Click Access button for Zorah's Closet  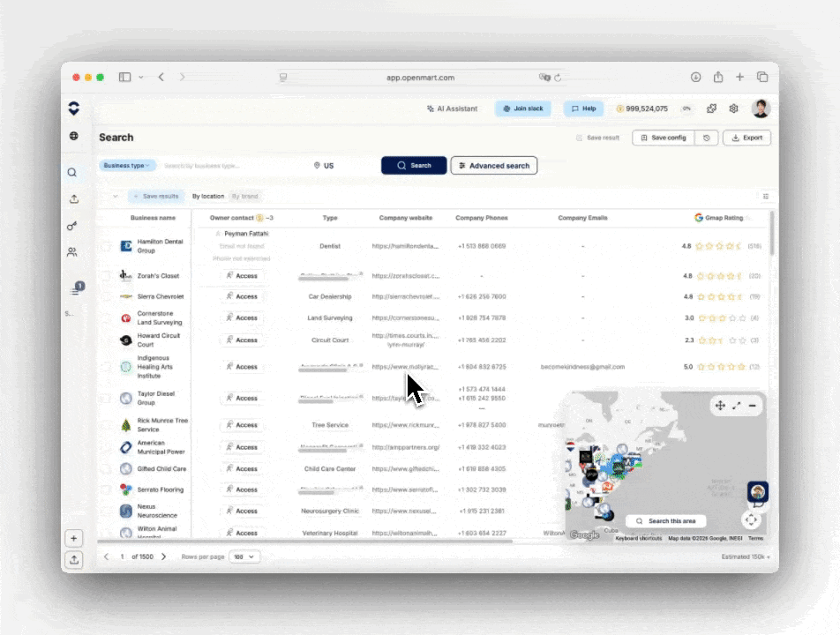(242, 276)
